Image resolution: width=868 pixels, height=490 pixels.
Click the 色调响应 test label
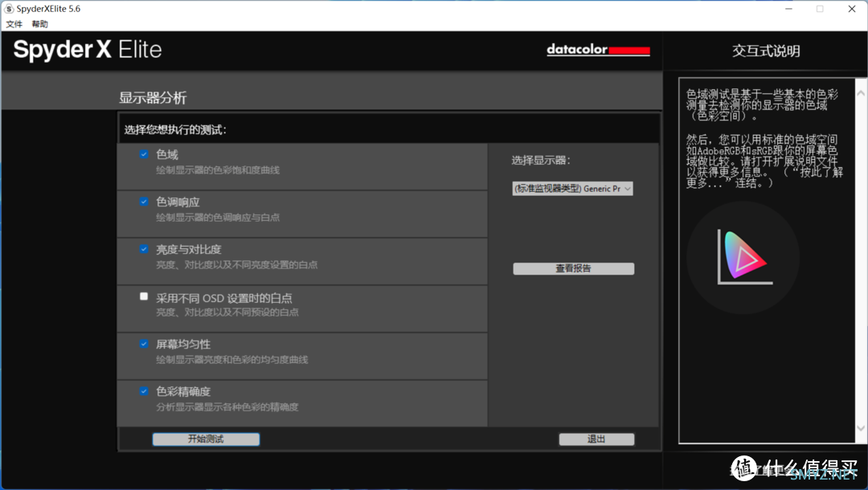[178, 202]
